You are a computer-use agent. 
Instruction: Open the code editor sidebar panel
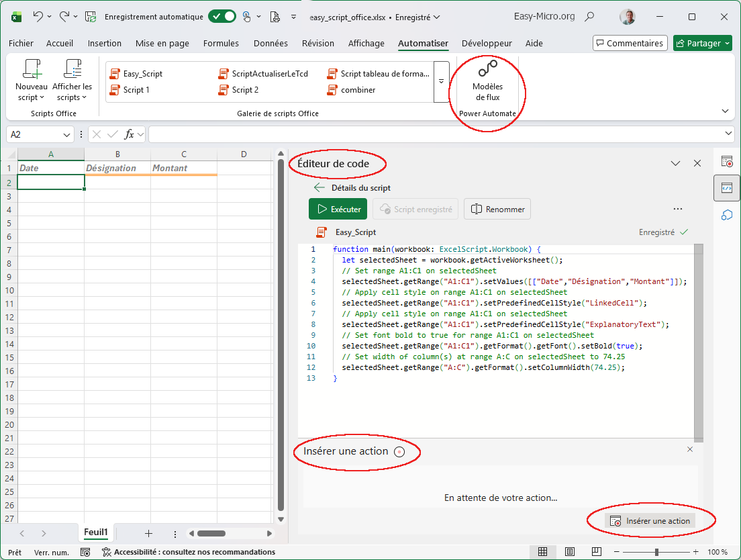727,189
